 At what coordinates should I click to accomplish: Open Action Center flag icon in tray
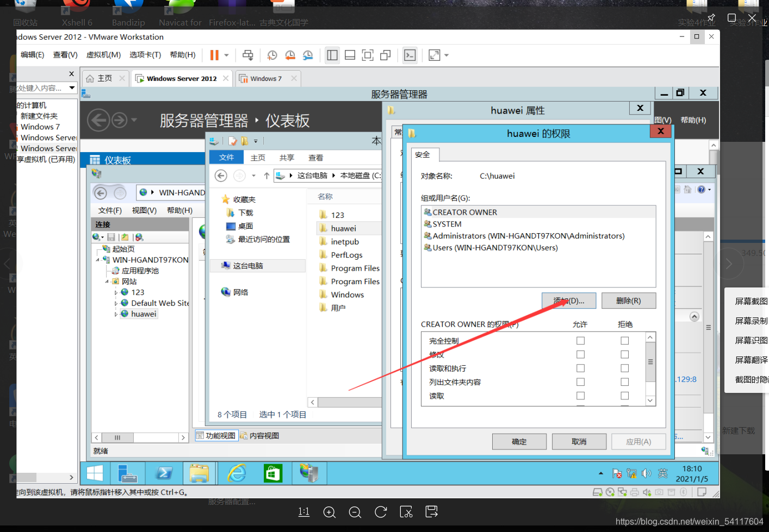(617, 473)
